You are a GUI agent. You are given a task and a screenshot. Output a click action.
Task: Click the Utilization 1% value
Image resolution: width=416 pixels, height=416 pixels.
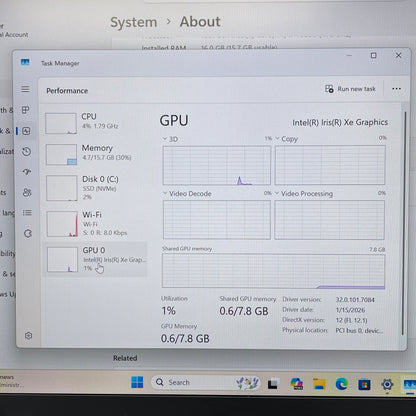[169, 311]
